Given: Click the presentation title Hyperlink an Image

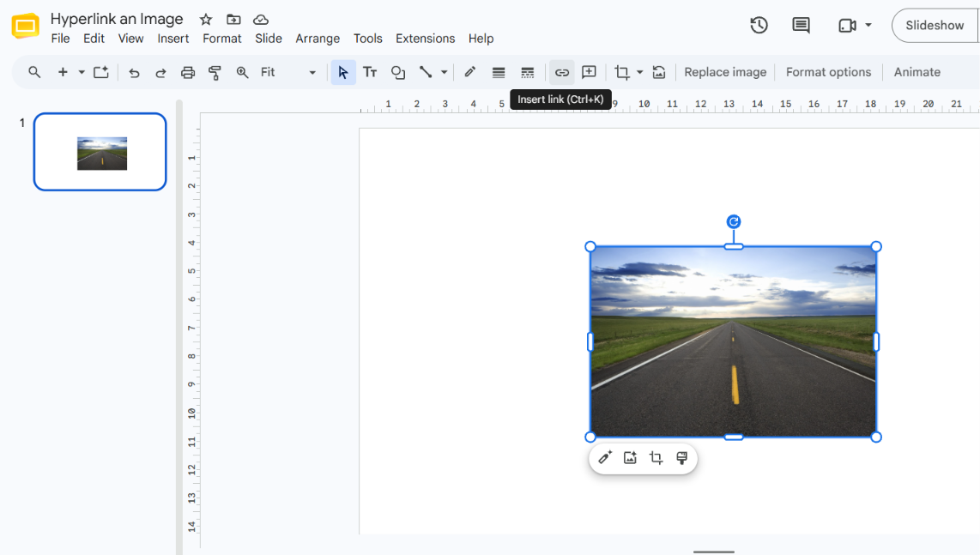Looking at the screenshot, I should click(116, 20).
